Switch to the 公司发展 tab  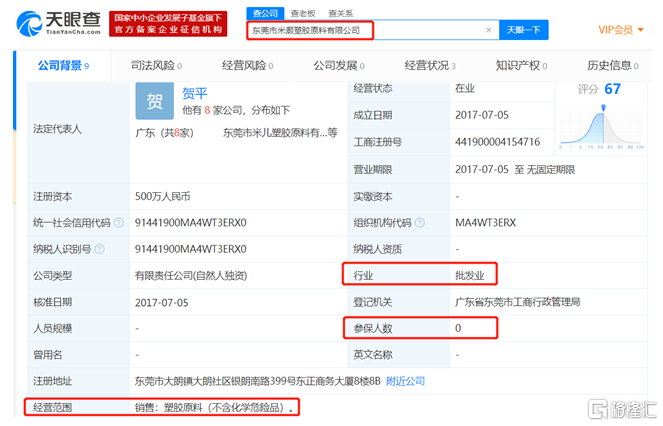339,66
